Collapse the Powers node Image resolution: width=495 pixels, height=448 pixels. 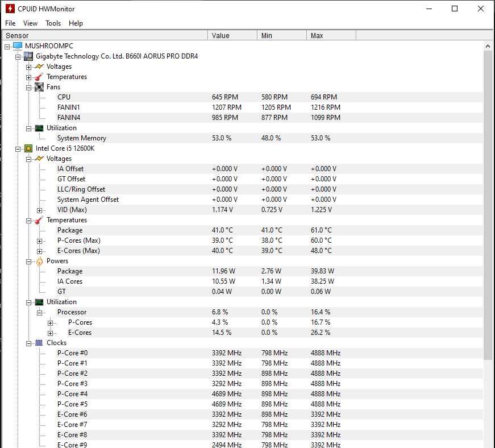(29, 262)
